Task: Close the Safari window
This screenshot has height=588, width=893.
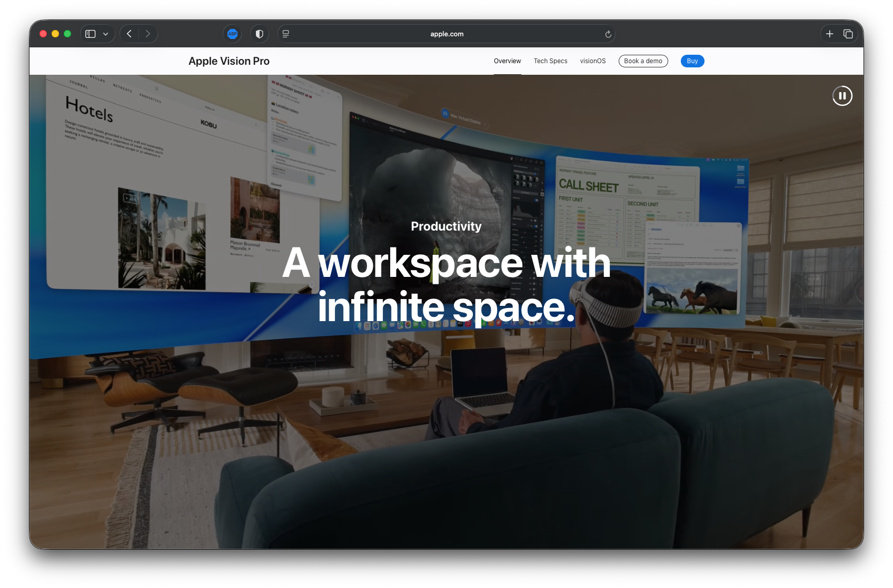Action: [x=43, y=34]
